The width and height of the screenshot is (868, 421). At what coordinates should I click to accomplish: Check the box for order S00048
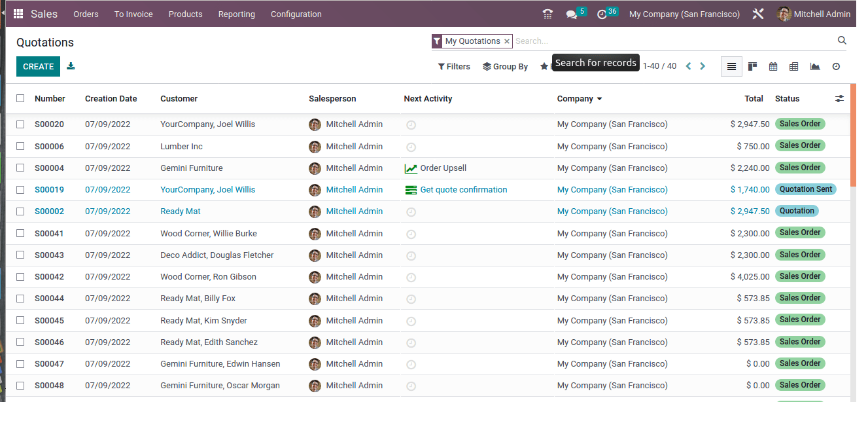[x=20, y=385]
